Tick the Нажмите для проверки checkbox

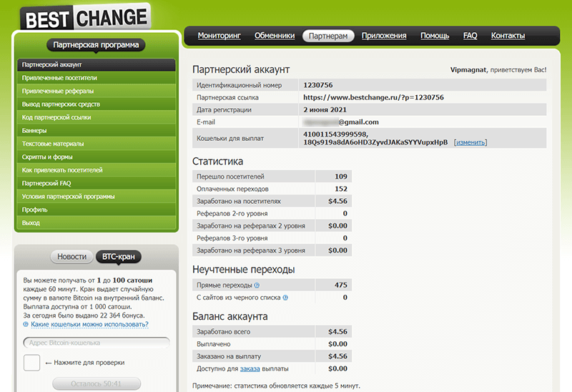click(x=31, y=363)
